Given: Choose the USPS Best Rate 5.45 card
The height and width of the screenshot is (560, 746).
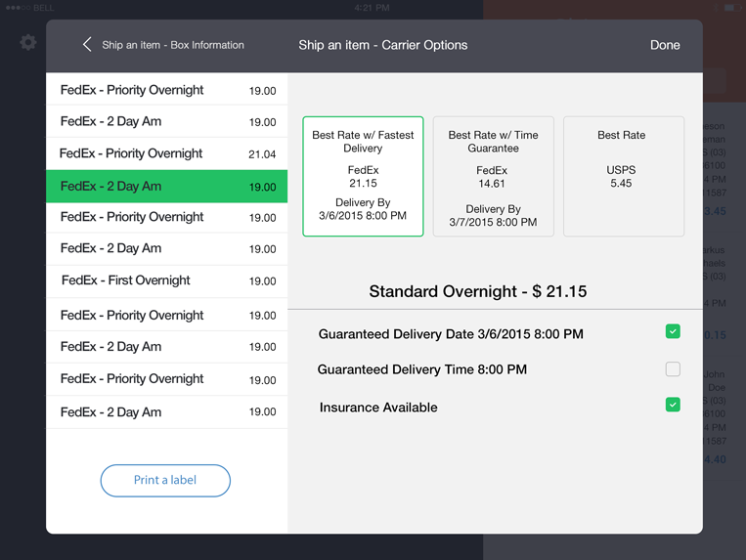Looking at the screenshot, I should [x=624, y=176].
